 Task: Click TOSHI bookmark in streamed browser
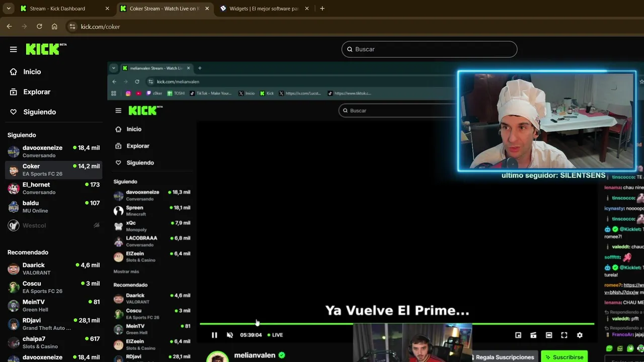click(176, 93)
